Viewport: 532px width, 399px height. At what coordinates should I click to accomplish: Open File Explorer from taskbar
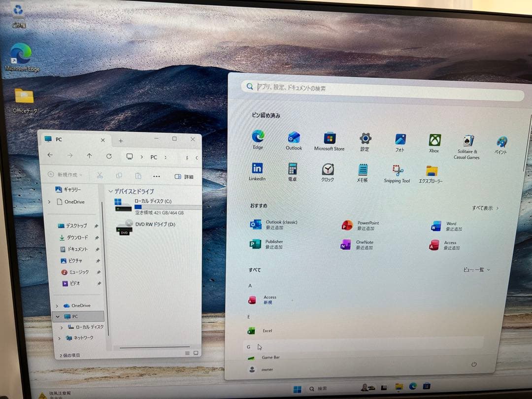399,387
